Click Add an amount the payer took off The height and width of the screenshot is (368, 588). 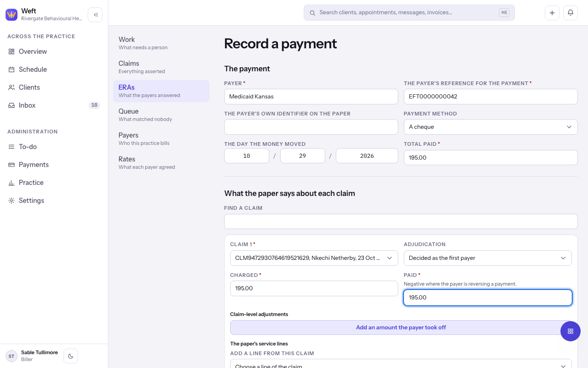[401, 328]
